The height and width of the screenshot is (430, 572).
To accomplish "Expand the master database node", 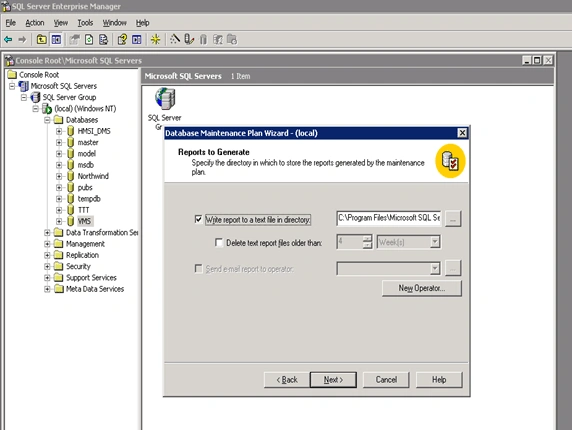I will 59,143.
